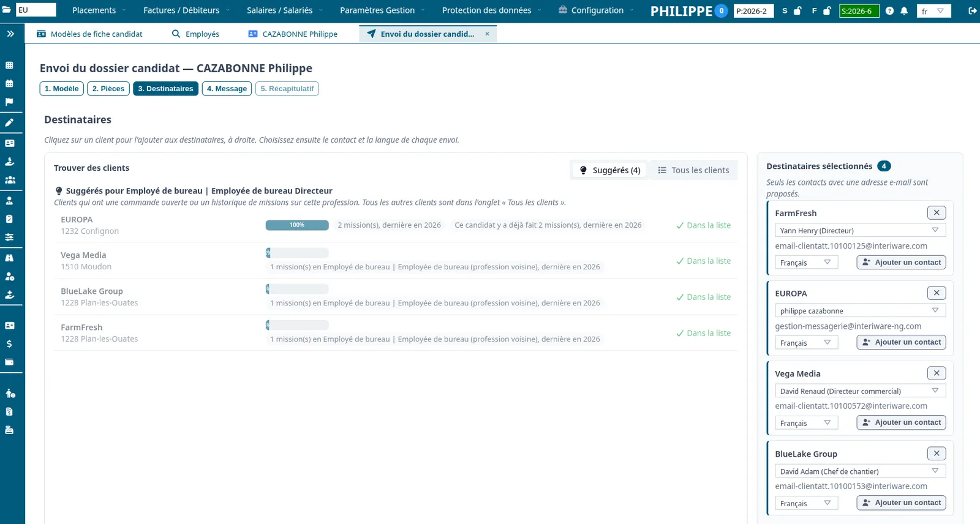Viewport: 980px width, 524px height.
Task: Open the Factures / Débiteurs menu
Action: [186, 10]
